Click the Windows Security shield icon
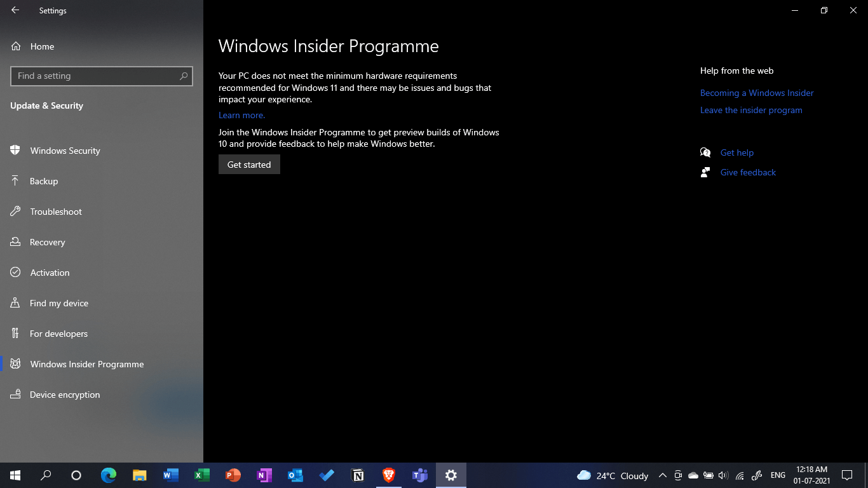Image resolution: width=868 pixels, height=488 pixels. 15,150
